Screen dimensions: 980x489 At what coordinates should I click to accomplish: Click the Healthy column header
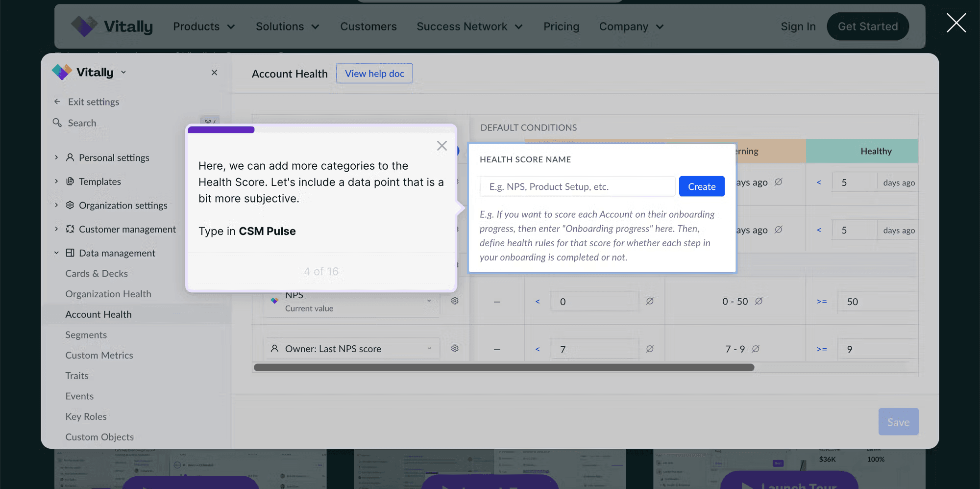tap(862, 151)
